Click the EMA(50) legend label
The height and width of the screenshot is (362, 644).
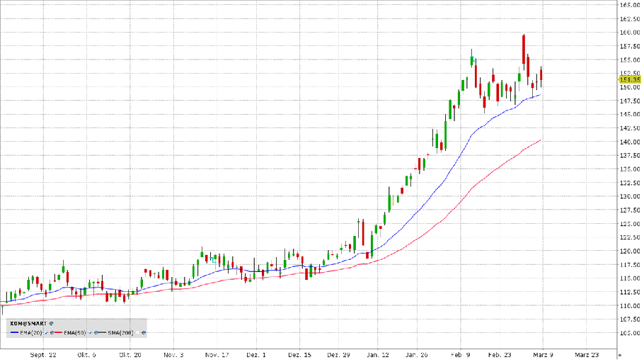click(74, 333)
